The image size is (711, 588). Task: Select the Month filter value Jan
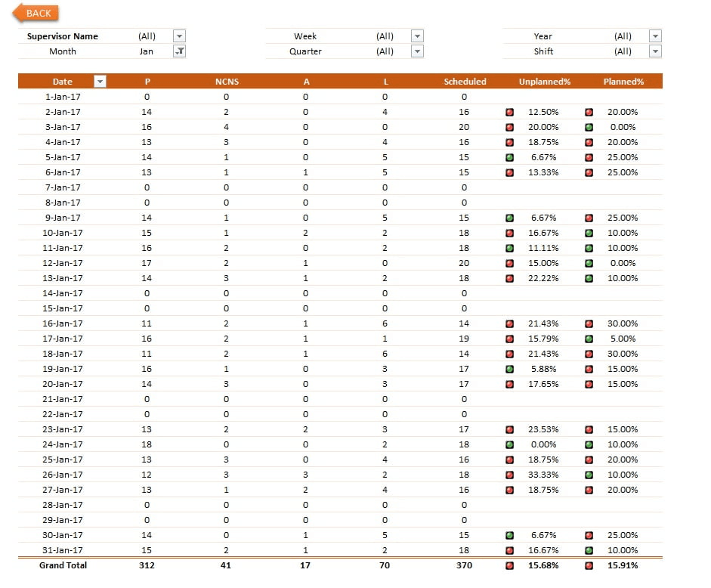tap(146, 51)
